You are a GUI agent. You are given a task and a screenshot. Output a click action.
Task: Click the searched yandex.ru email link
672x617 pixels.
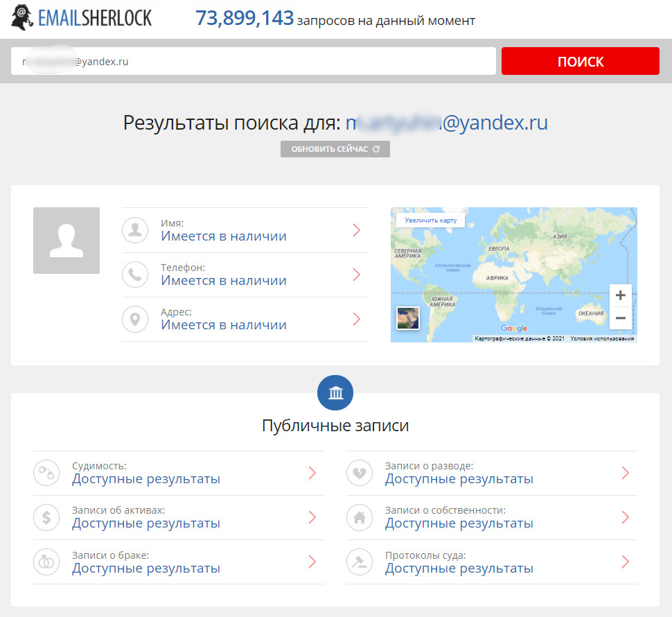(x=447, y=123)
